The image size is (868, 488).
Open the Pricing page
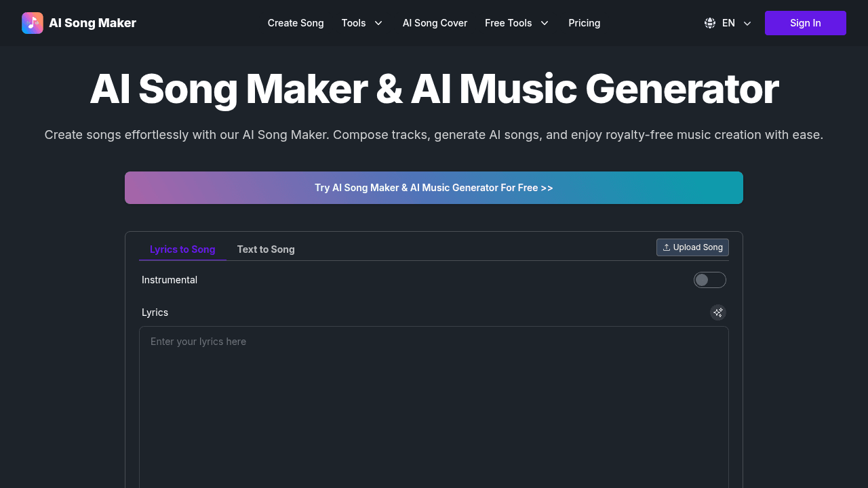585,23
